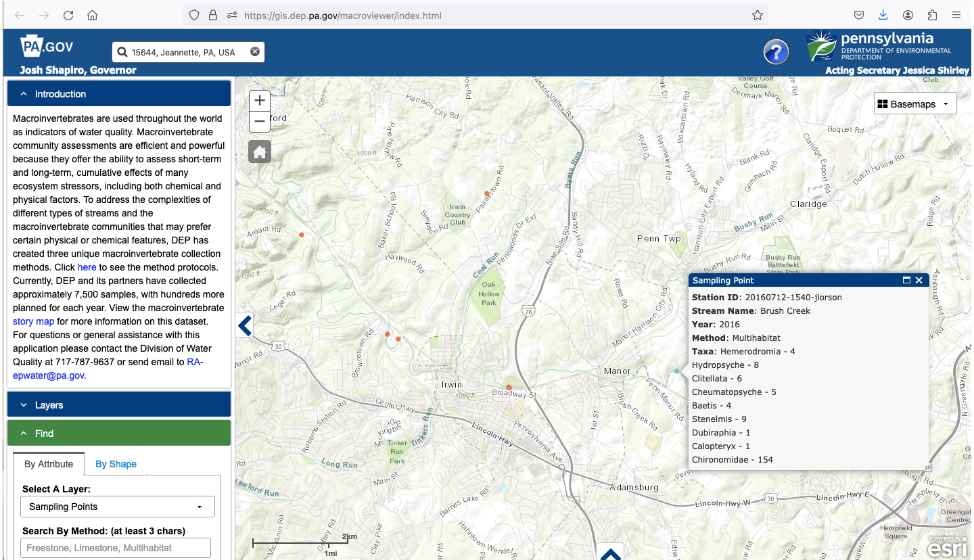Open the Basemaps dropdown

pos(914,104)
